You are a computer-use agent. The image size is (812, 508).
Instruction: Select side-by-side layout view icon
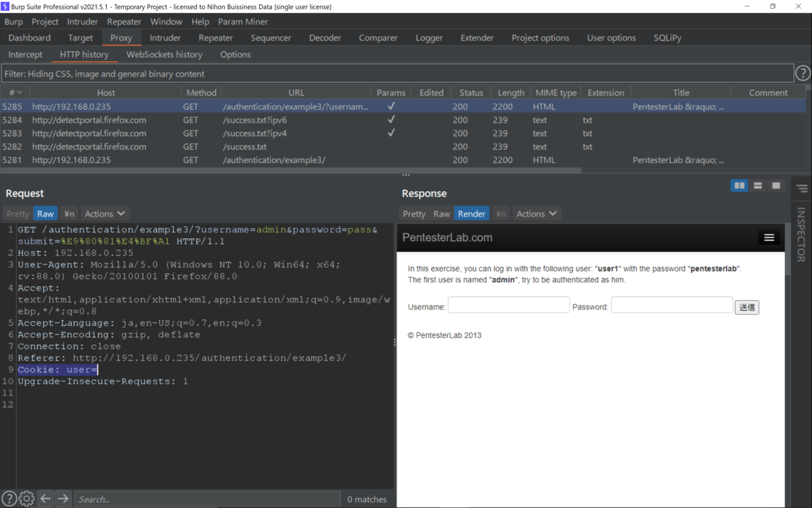(740, 186)
